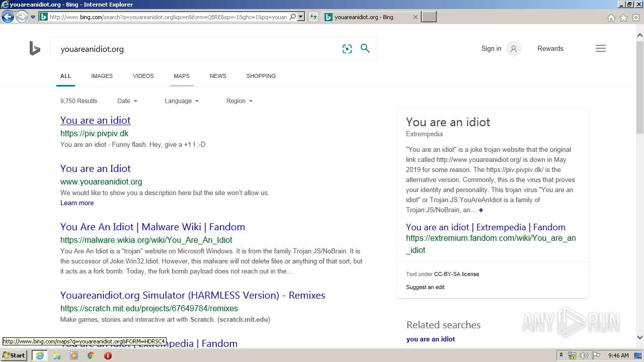Open the Bing hamburger menu

pyautogui.click(x=601, y=49)
